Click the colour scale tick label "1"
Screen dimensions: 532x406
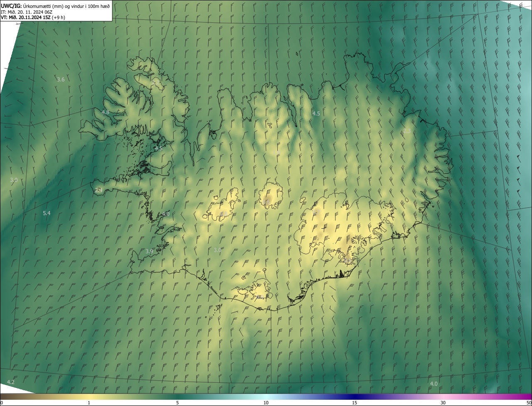[x=89, y=403]
